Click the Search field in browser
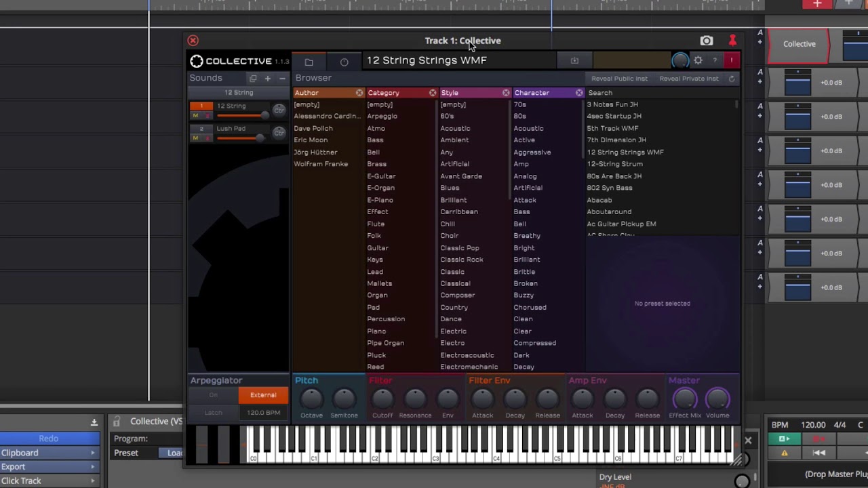Image resolution: width=868 pixels, height=488 pixels. (661, 93)
